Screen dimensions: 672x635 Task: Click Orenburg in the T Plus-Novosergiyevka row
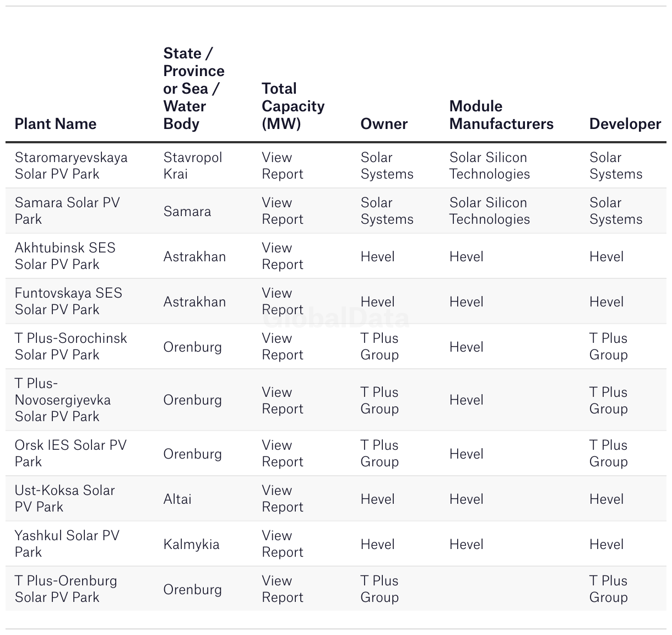[193, 400]
